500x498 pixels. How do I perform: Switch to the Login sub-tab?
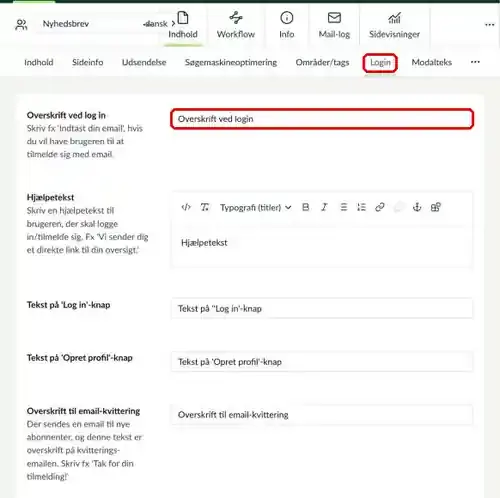[x=380, y=63]
